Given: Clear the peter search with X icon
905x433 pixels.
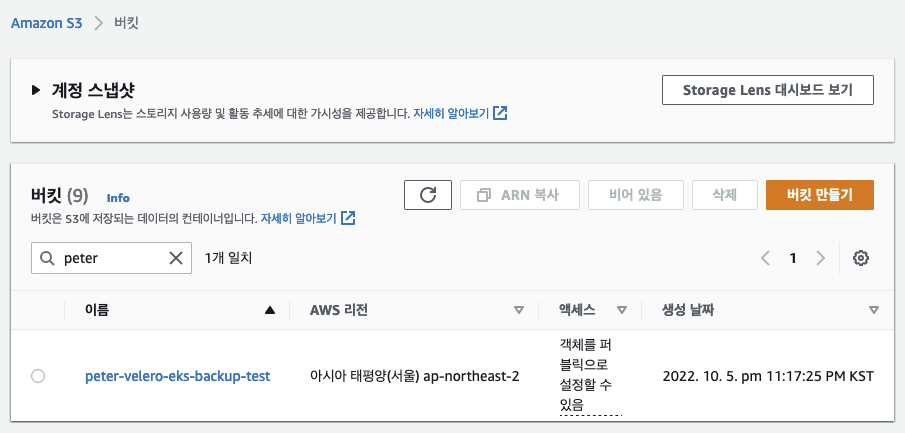Looking at the screenshot, I should [175, 258].
